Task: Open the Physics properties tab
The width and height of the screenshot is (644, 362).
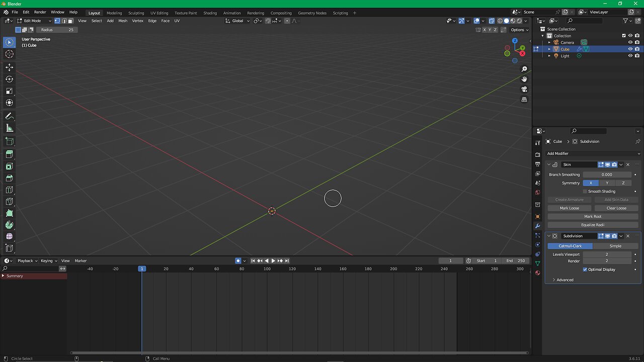Action: coord(537,245)
